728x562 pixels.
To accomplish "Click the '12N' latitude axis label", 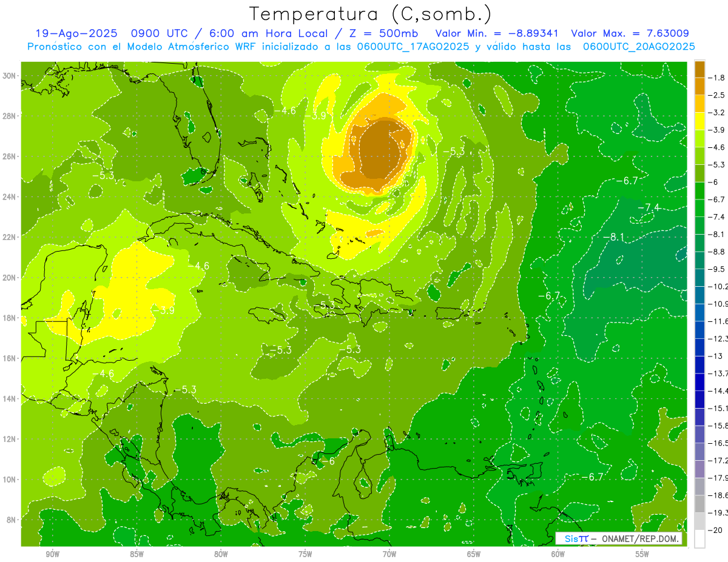I will click(x=10, y=438).
